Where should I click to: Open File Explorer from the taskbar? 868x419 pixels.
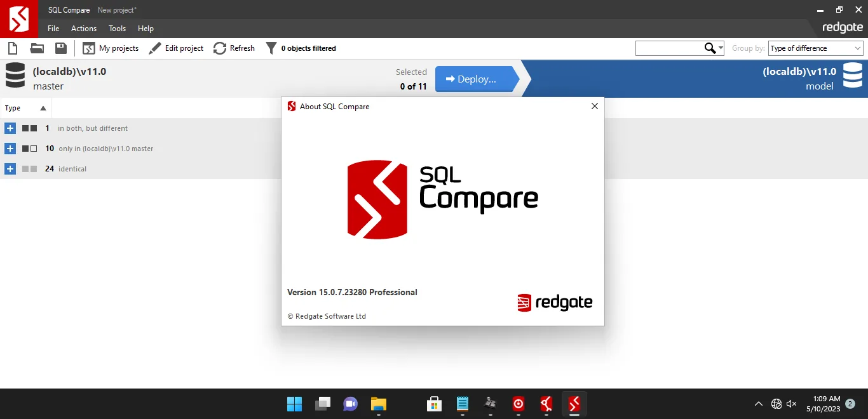379,404
